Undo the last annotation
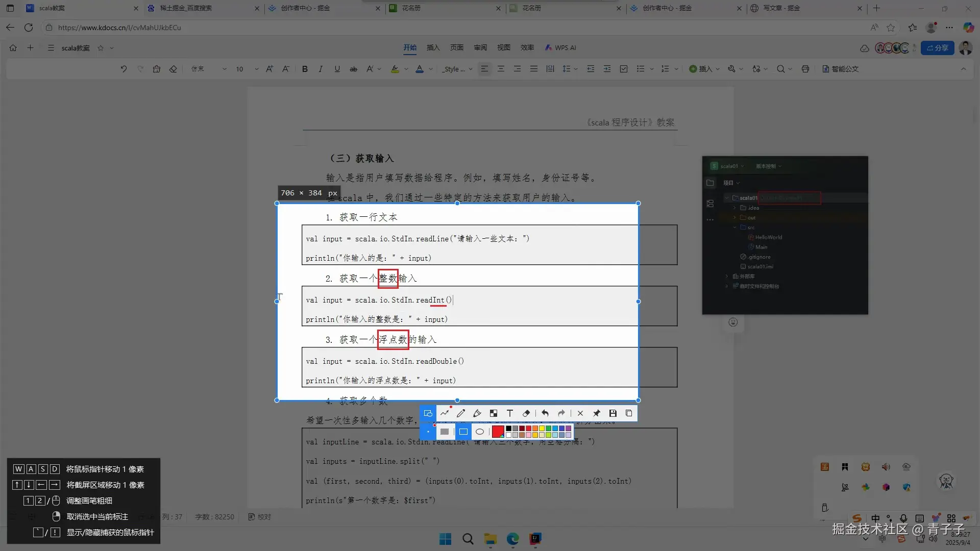 click(x=545, y=413)
